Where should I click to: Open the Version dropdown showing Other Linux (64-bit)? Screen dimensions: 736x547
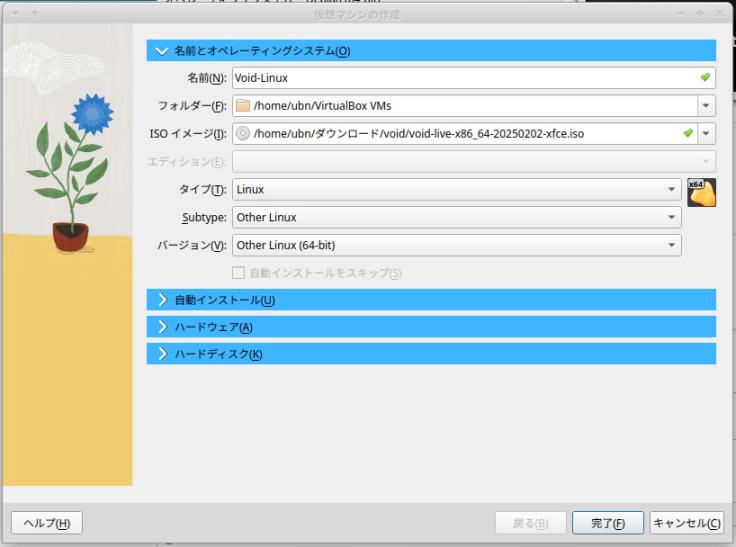tap(457, 245)
